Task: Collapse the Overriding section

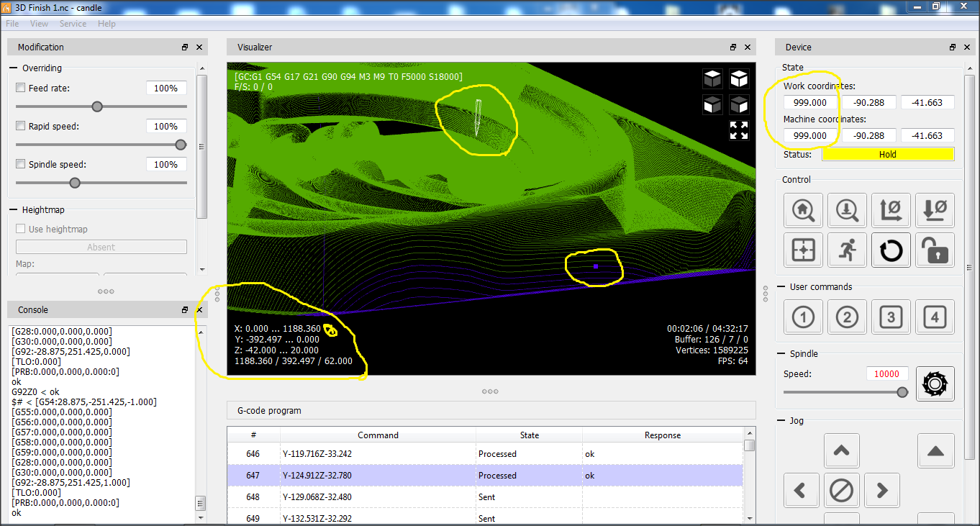Action: 14,68
